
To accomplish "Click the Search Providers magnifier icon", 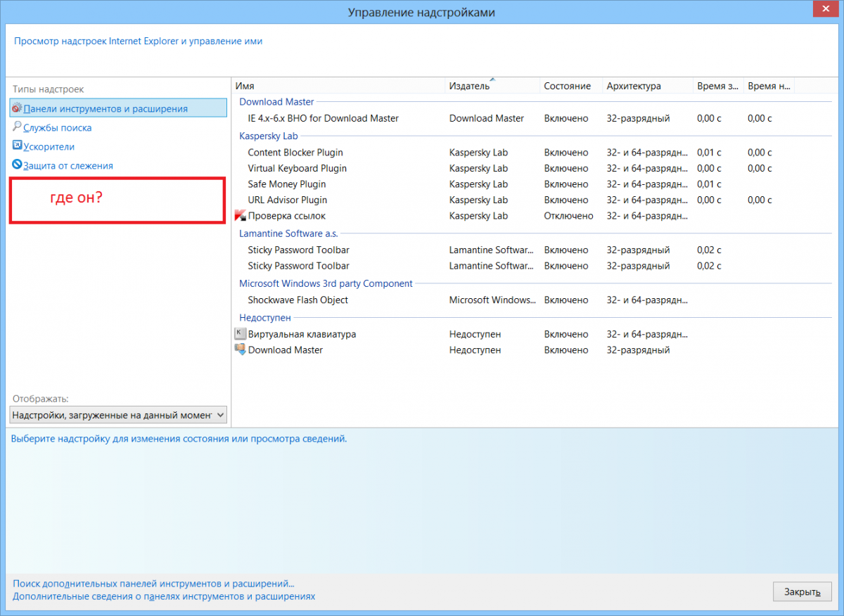I will tap(17, 127).
